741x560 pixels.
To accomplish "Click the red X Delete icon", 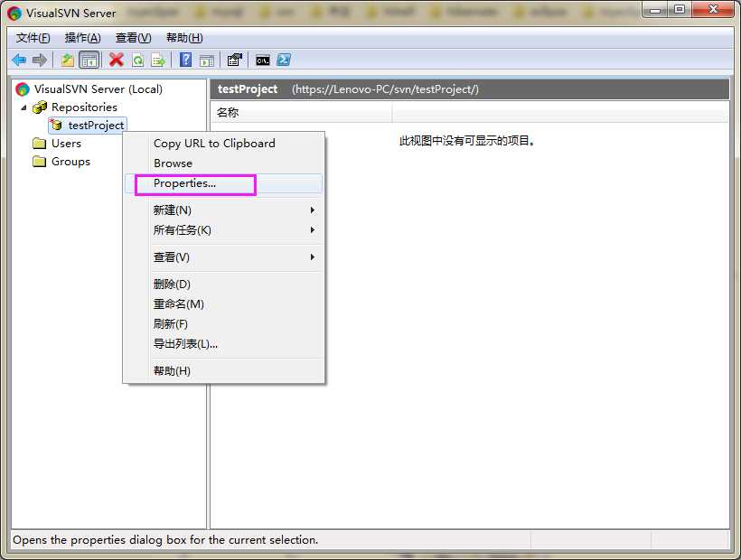I will coord(117,60).
